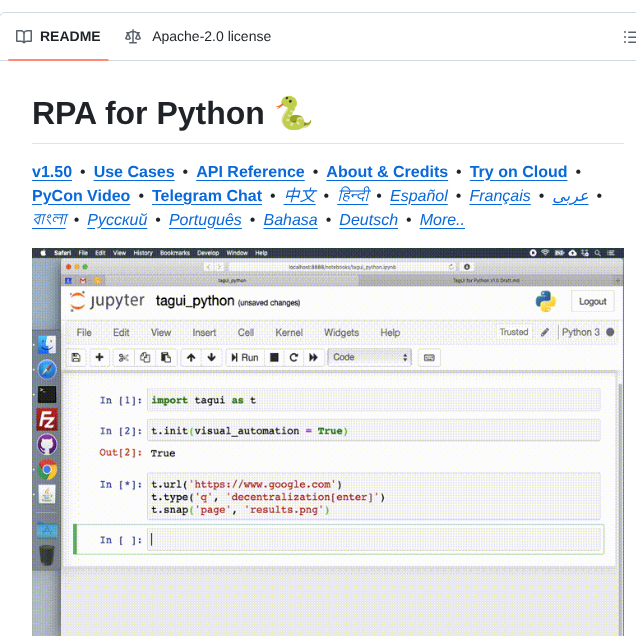Image resolution: width=636 pixels, height=636 pixels.
Task: Click the Python 3 kernel status circle
Action: pyautogui.click(x=610, y=332)
